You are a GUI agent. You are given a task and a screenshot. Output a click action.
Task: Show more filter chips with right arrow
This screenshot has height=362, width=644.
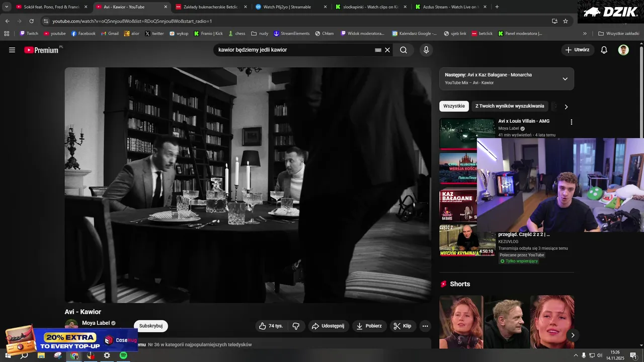point(566,107)
